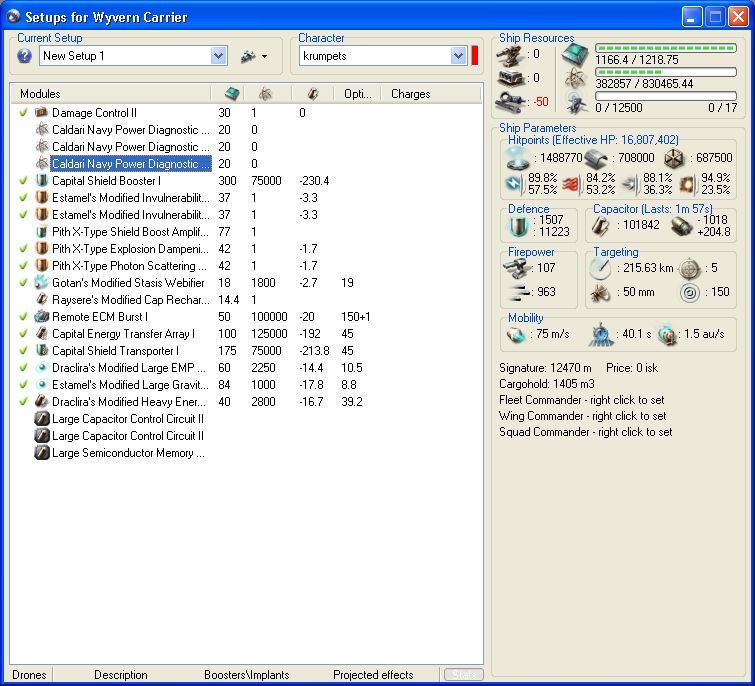Click the Opti... column header

(357, 94)
